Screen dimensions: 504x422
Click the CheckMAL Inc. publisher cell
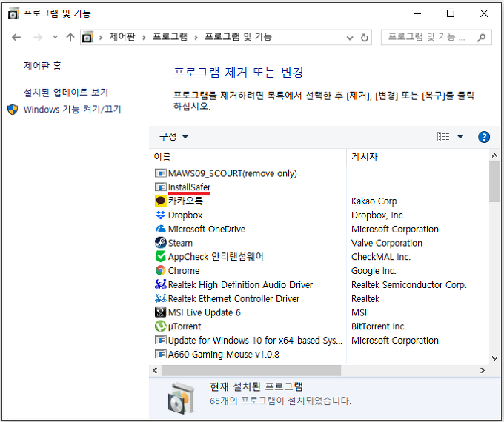click(x=381, y=257)
